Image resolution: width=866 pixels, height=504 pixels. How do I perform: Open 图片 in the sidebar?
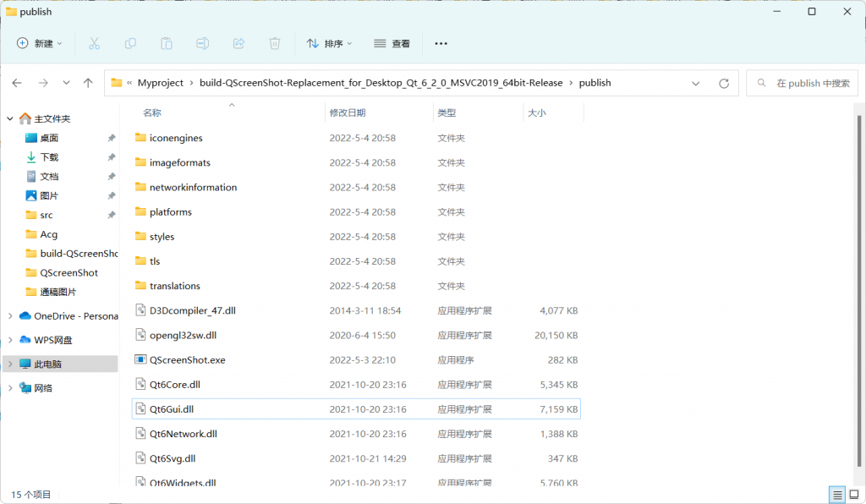[49, 196]
